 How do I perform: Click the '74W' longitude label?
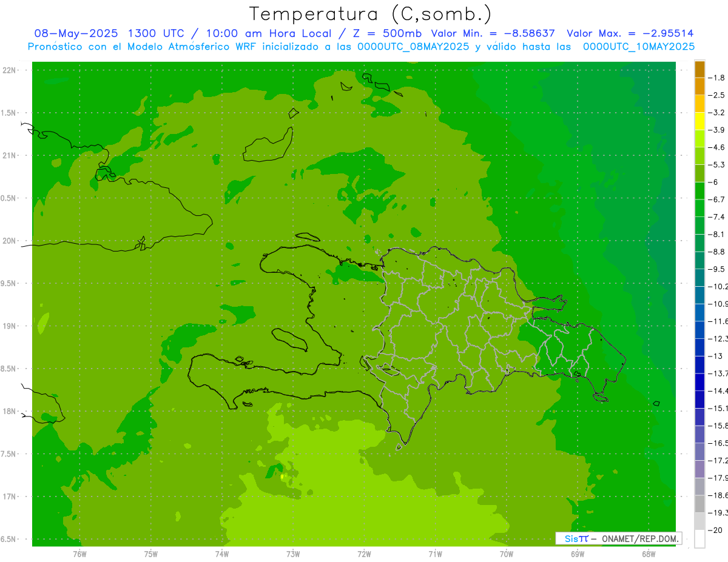click(222, 554)
